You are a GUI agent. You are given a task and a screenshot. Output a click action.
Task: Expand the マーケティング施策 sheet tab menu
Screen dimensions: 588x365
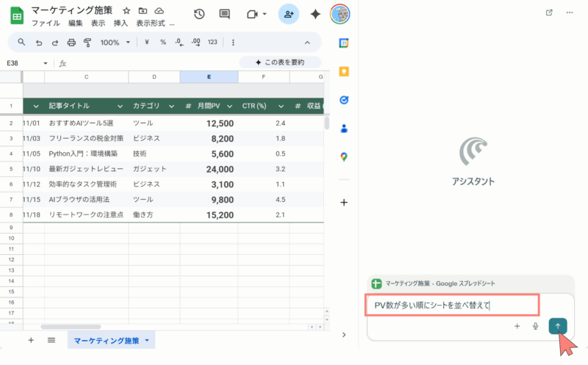click(147, 341)
